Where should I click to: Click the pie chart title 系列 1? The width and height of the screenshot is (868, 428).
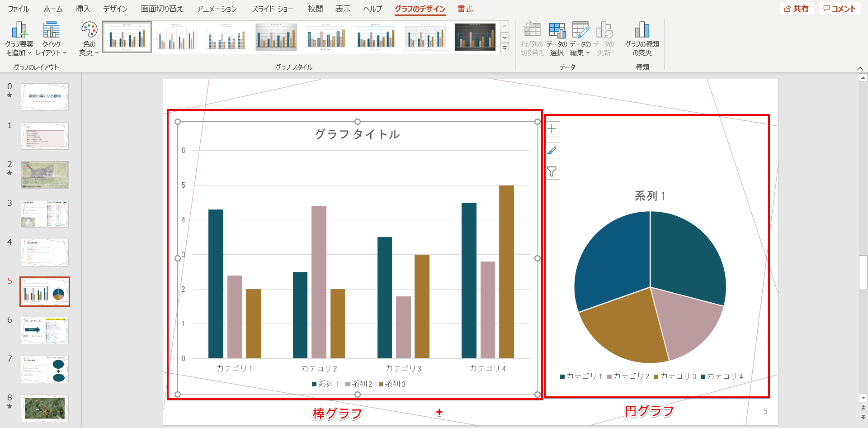(x=650, y=196)
